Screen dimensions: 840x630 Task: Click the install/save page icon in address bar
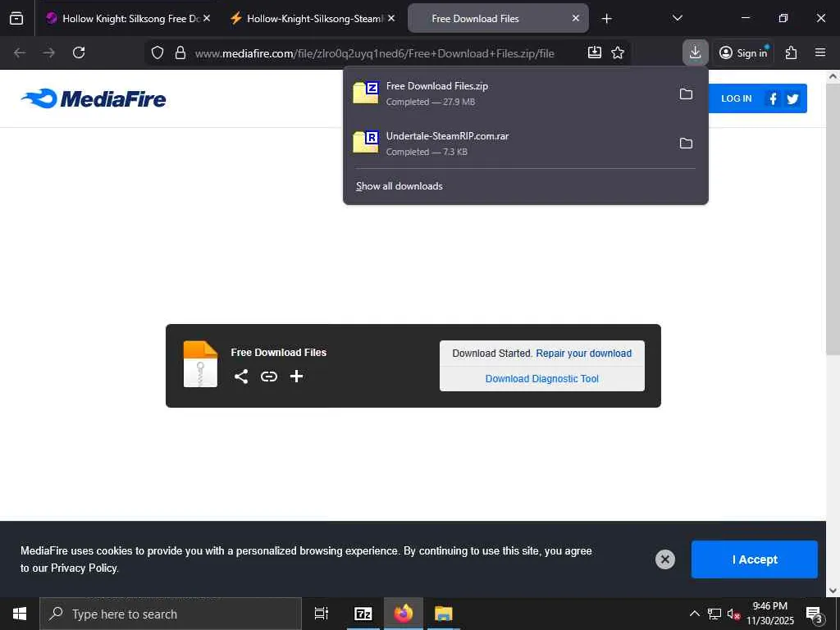[594, 52]
